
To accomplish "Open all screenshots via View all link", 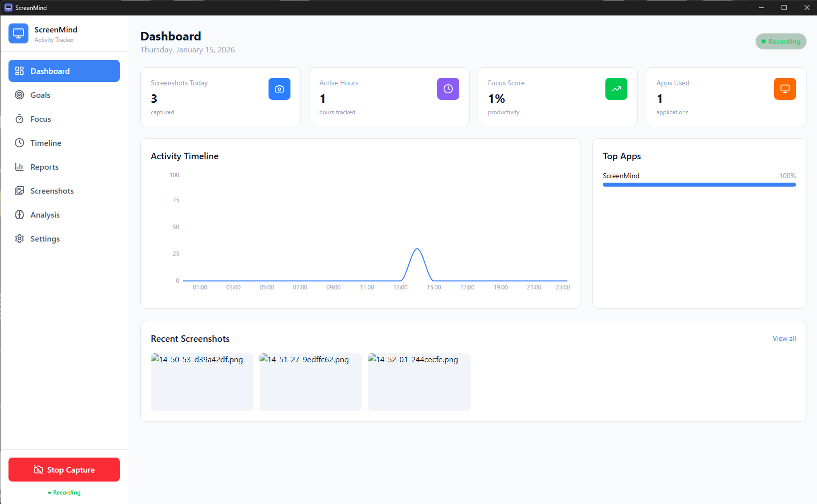I will [x=784, y=338].
